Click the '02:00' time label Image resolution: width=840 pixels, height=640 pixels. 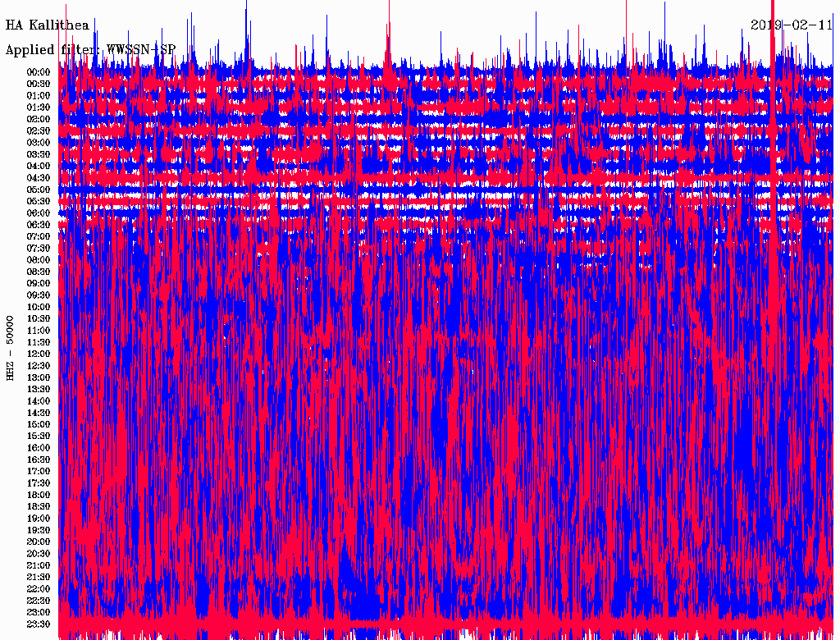[39, 119]
